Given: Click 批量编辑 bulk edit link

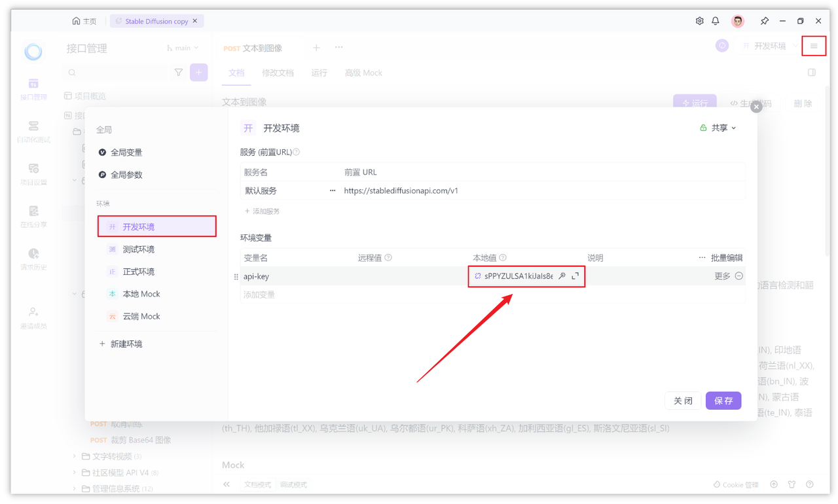Looking at the screenshot, I should coord(727,258).
